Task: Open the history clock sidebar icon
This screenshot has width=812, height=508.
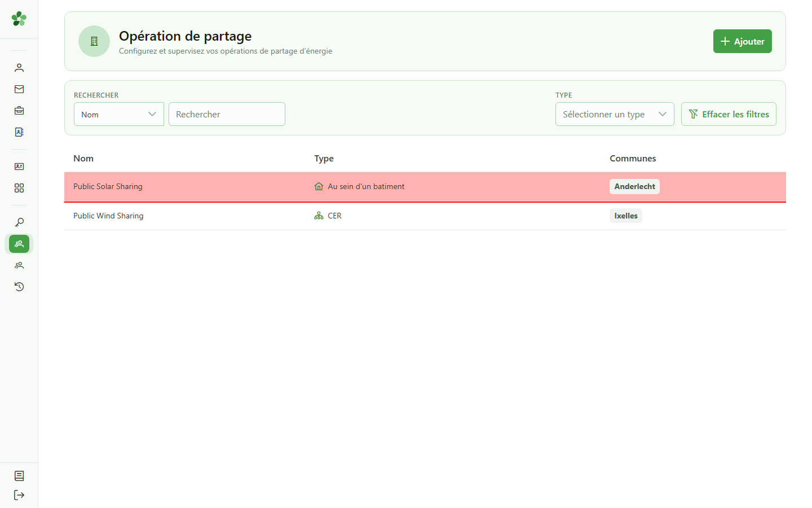Action: [19, 287]
